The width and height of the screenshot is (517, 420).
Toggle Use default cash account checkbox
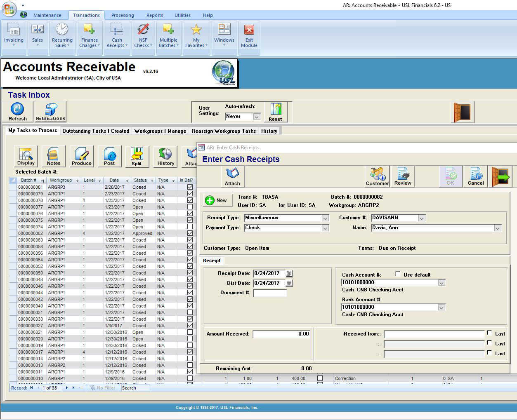click(398, 274)
